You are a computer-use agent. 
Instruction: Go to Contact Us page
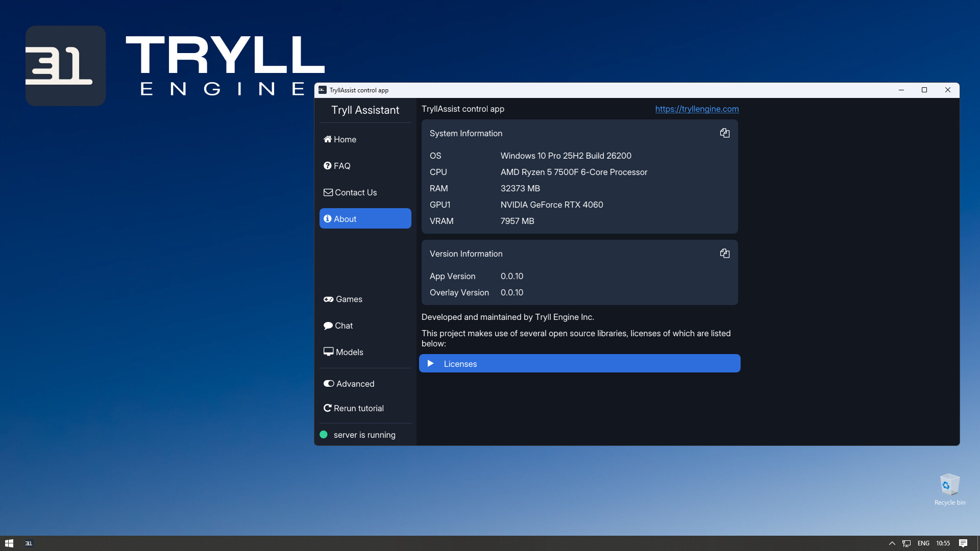365,192
